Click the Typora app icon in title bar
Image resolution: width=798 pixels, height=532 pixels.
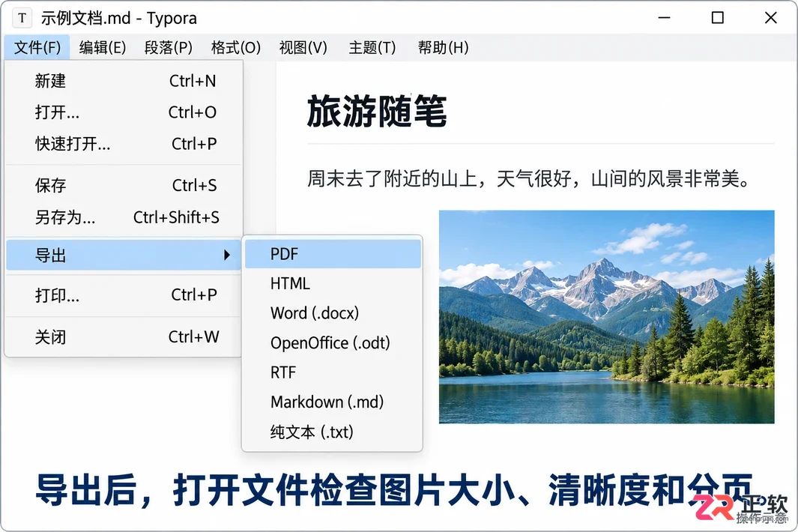(x=22, y=18)
